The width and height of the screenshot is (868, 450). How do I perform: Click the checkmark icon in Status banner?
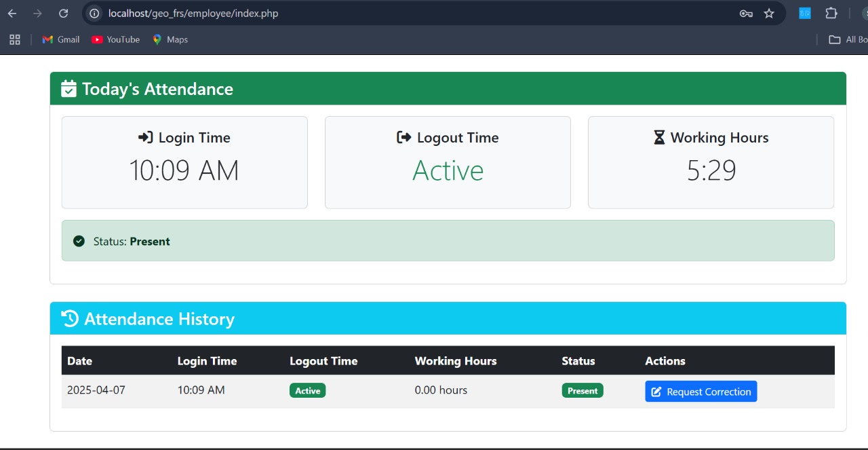[79, 241]
